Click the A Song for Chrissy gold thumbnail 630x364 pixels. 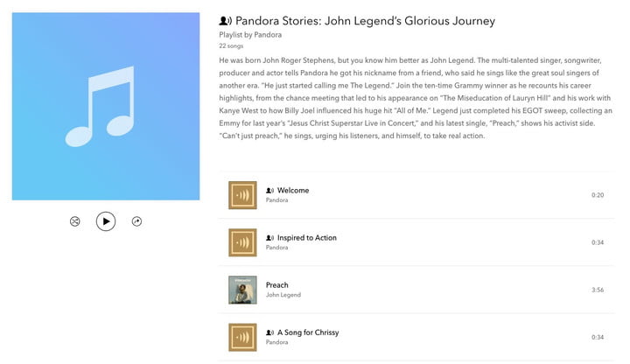pyautogui.click(x=242, y=337)
